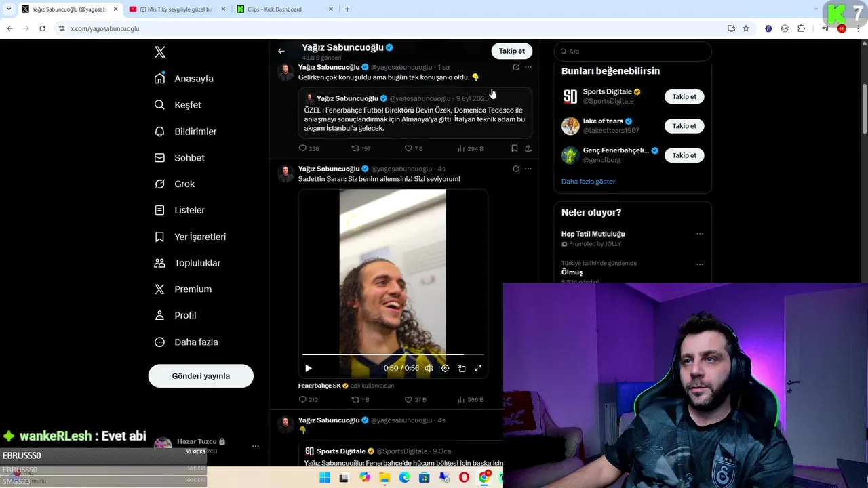Follow Genç Fenerbahçeli with Takip et
Screen dimensions: 868x488
(684, 155)
